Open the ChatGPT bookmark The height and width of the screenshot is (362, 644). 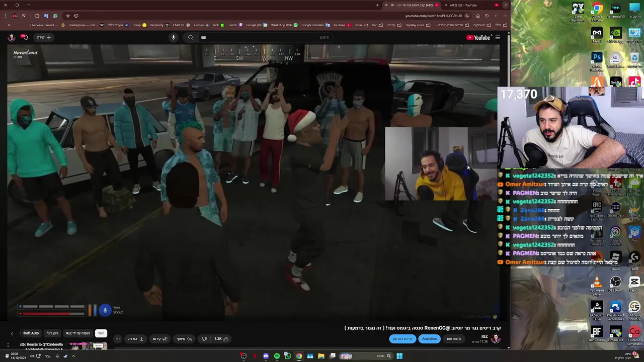181,25
